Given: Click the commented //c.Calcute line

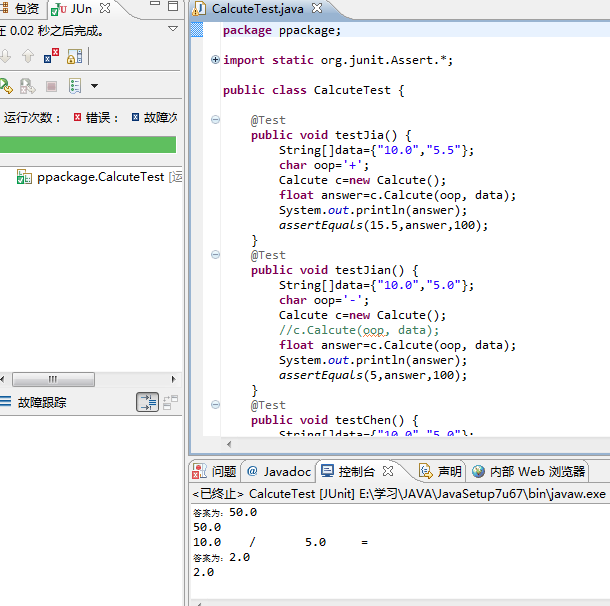Looking at the screenshot, I should point(359,330).
